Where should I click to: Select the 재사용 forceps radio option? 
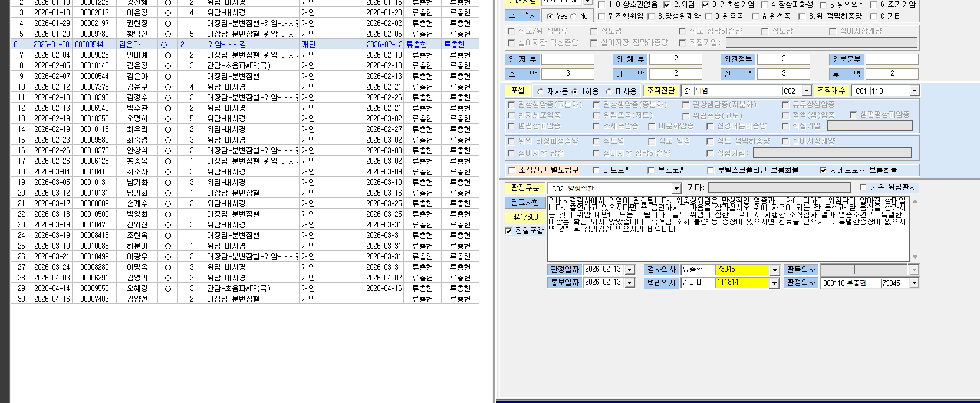pos(540,92)
